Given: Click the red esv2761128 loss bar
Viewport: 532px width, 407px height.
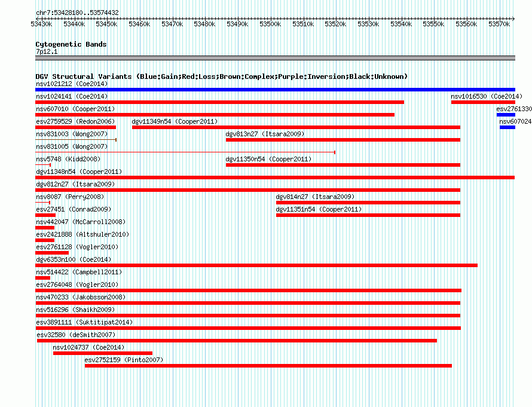Looking at the screenshot, I should [52, 253].
